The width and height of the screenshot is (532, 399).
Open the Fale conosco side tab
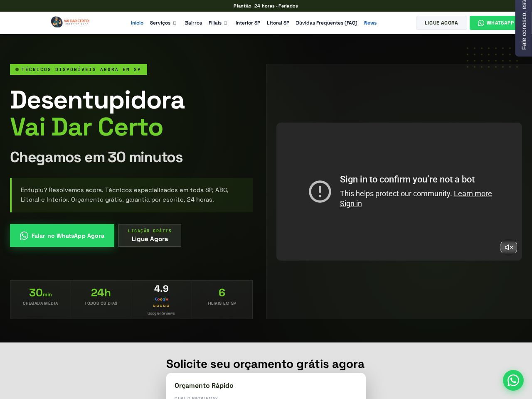[x=524, y=28]
